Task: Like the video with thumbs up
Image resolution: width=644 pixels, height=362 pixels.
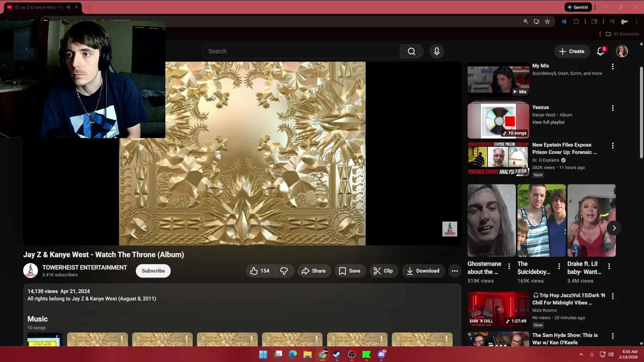Action: pos(260,271)
